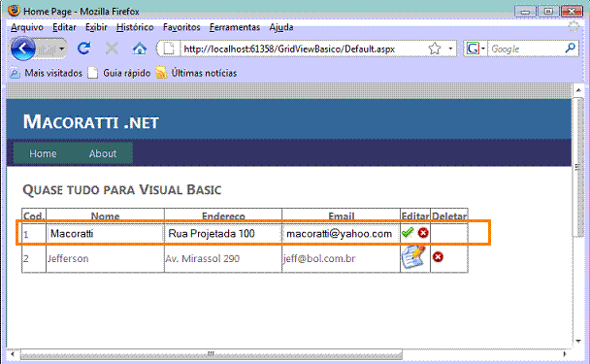Screen dimensions: 590x364
Task: Click the Email field macoratti@yahoo.com
Action: tap(341, 234)
